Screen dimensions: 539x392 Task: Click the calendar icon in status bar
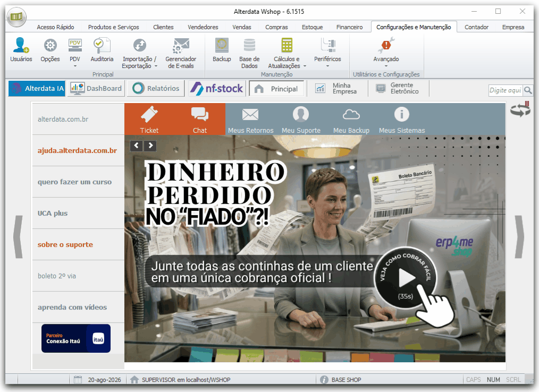(x=78, y=380)
